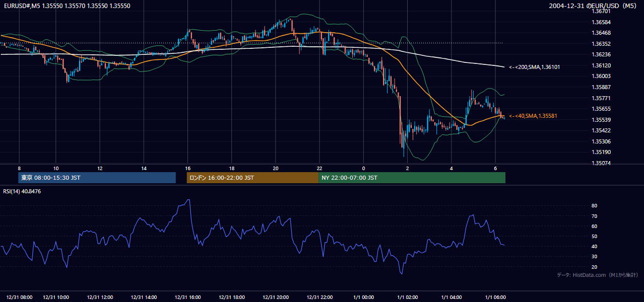Click the RSI(14) 40.8476 indicator label
The height and width of the screenshot is (302, 644).
tap(22, 191)
